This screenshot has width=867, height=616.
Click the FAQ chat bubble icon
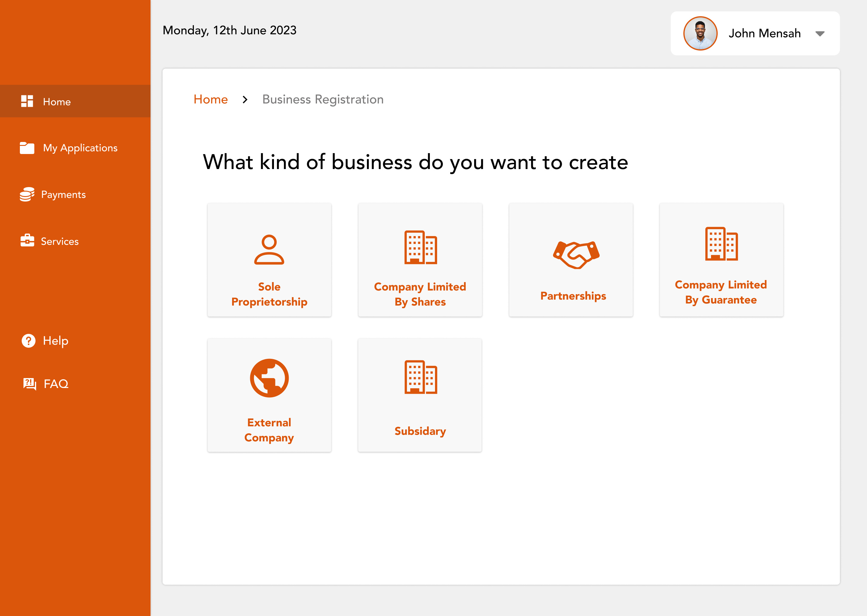click(x=29, y=383)
